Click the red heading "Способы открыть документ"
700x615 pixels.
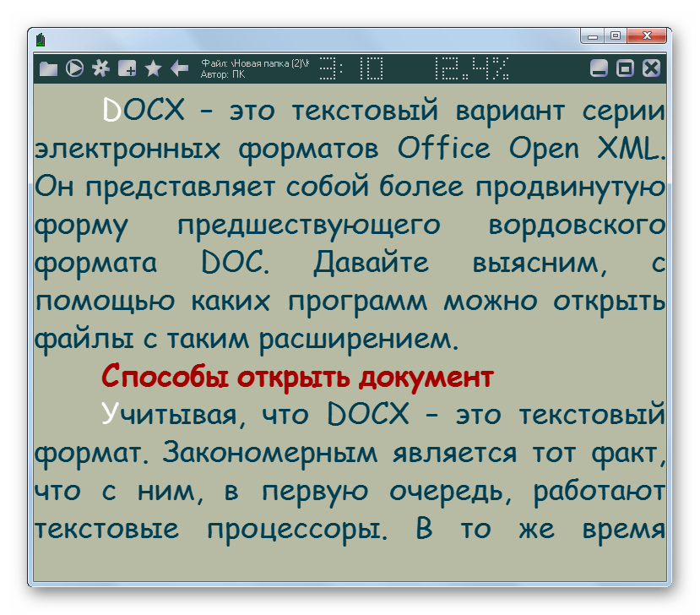tap(296, 377)
